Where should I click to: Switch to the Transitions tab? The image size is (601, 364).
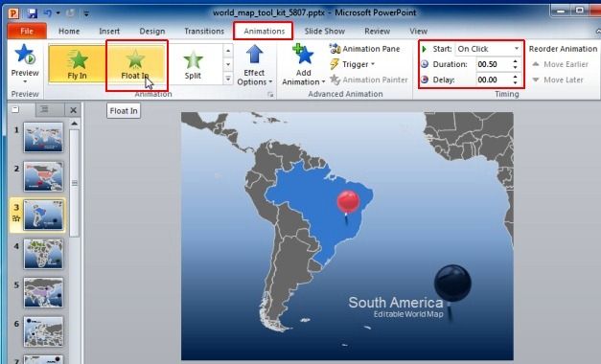point(204,31)
